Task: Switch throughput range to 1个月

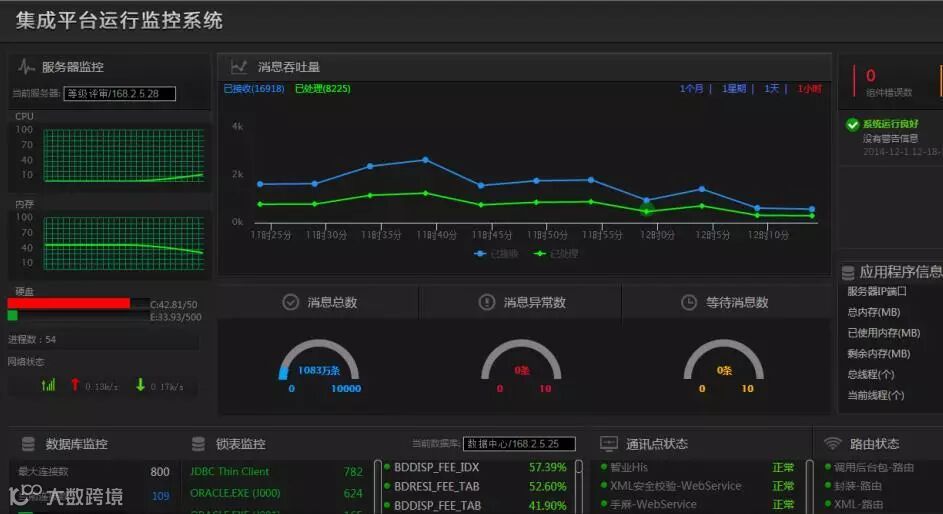Action: pos(692,89)
